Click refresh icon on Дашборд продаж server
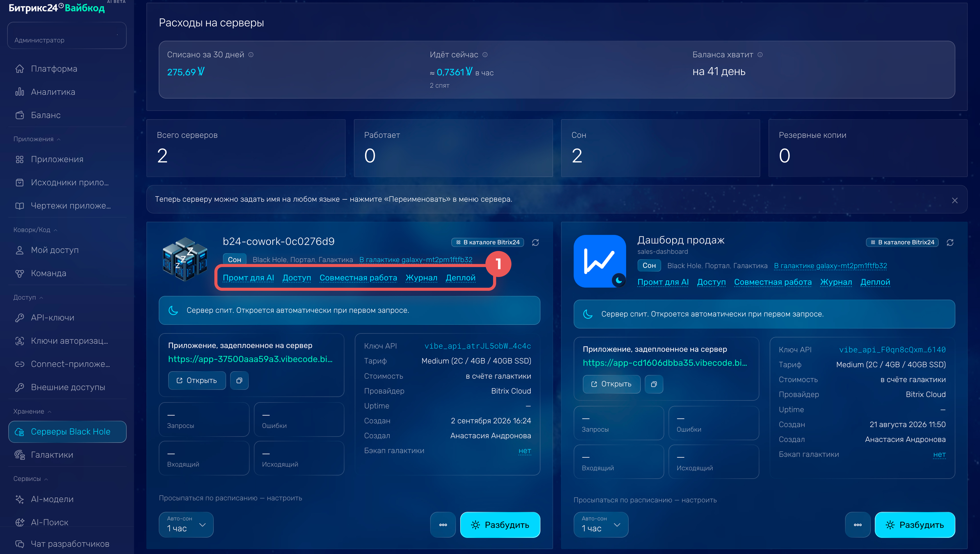Image resolution: width=980 pixels, height=554 pixels. coord(950,242)
